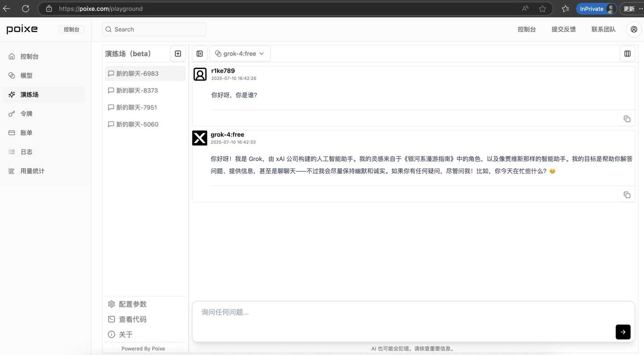Open the user account avatar icon
Viewport: 644px width, 355px height.
click(634, 29)
